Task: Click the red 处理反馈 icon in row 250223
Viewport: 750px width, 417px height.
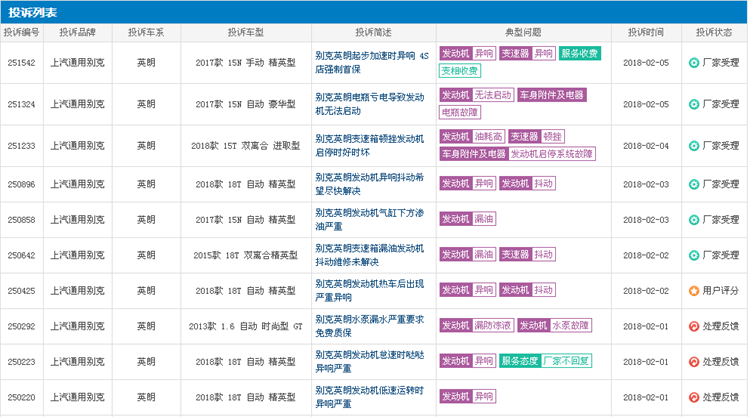Action: point(694,362)
